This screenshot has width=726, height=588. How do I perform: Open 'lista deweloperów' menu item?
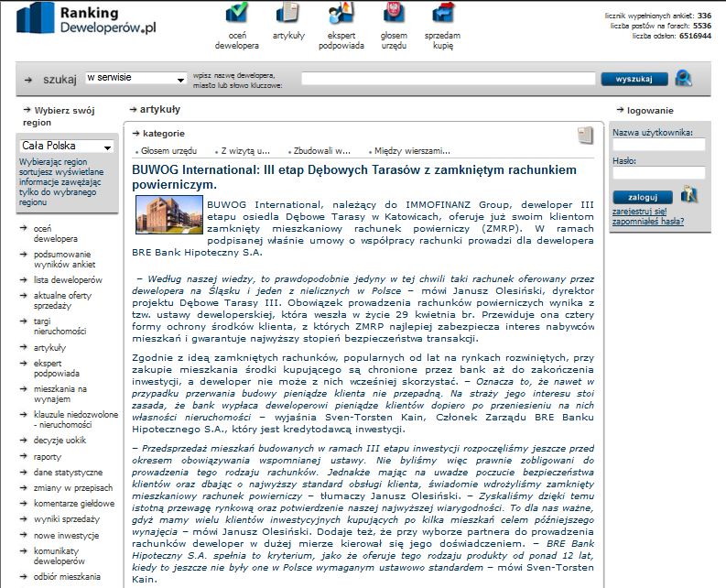(68, 280)
